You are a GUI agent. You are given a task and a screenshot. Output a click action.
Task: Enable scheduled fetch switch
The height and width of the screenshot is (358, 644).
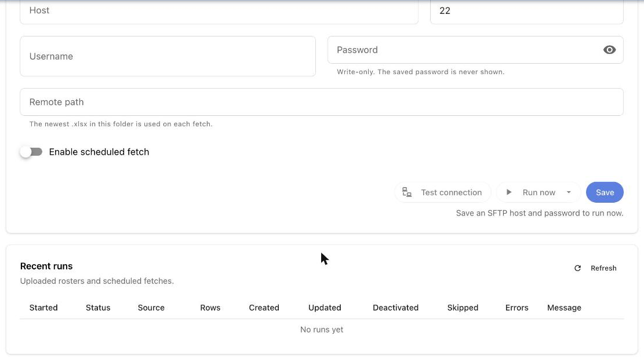[31, 152]
